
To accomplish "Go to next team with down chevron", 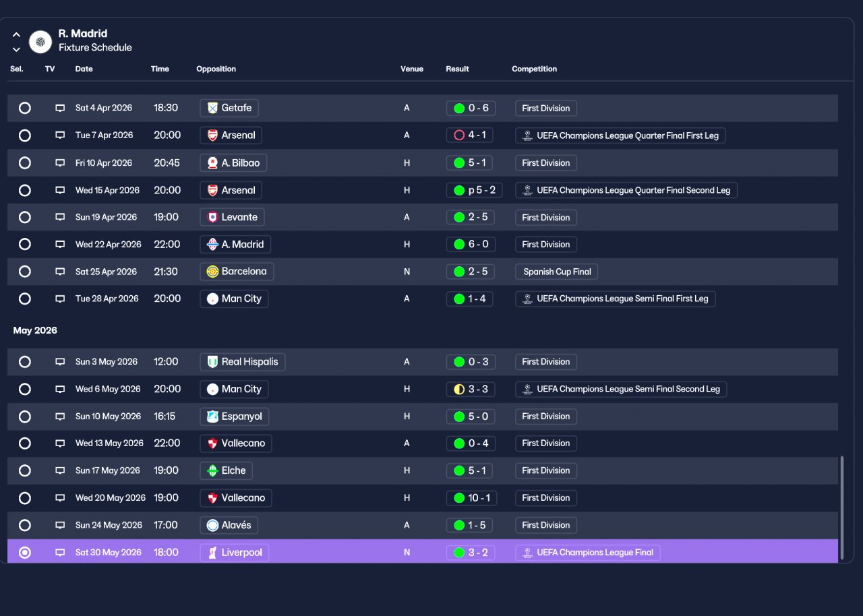I will point(16,49).
